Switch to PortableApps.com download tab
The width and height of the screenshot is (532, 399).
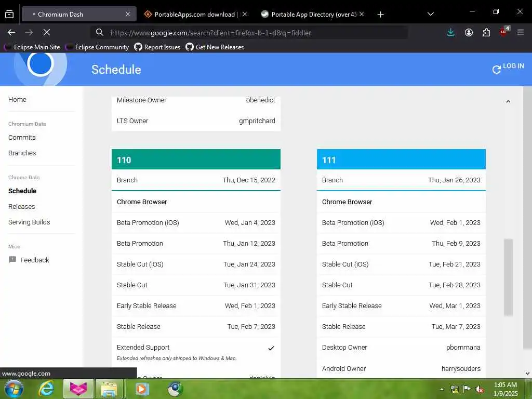(196, 14)
